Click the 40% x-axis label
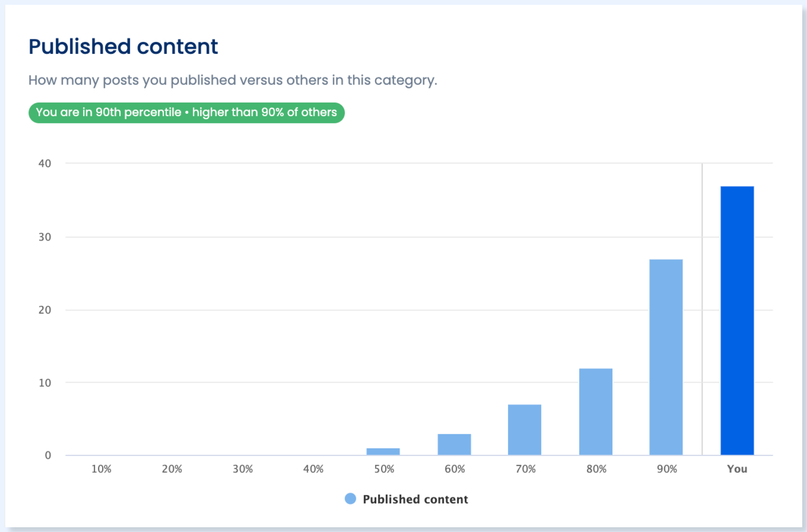The image size is (807, 532). tap(313, 469)
